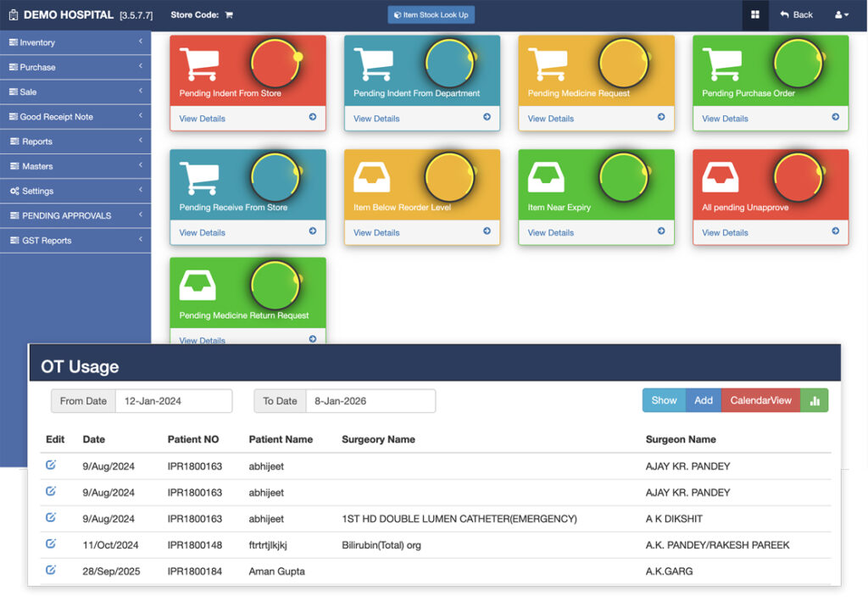The height and width of the screenshot is (607, 868).
Task: Click the grid dashboard icon in header
Action: coord(754,14)
